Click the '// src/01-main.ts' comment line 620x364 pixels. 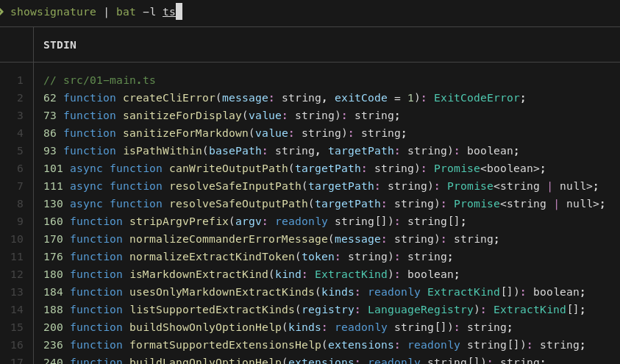[x=99, y=80]
